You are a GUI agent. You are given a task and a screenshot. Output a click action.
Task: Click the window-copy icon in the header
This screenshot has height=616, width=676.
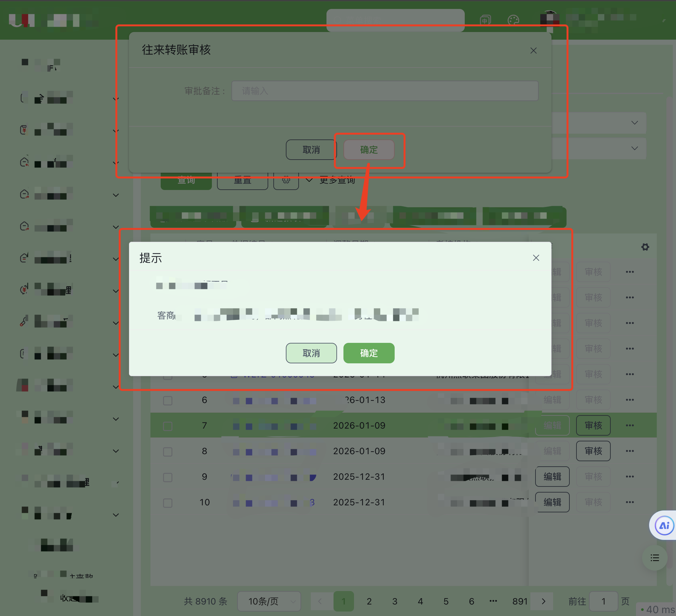(x=485, y=20)
